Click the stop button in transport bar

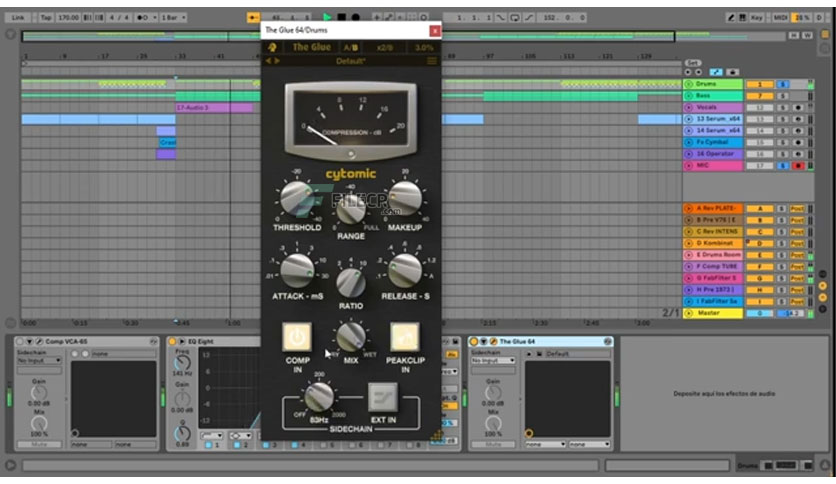click(342, 18)
